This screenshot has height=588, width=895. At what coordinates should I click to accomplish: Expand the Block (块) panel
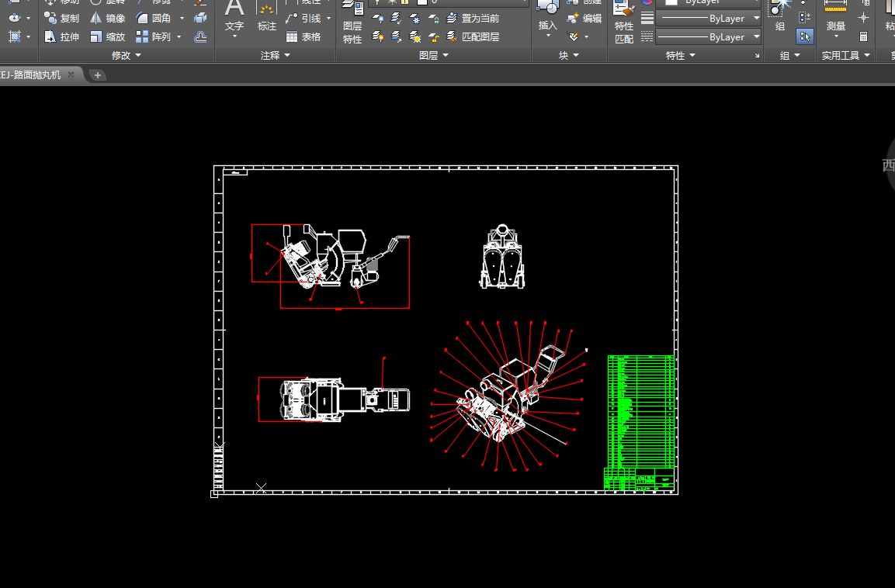tap(568, 55)
